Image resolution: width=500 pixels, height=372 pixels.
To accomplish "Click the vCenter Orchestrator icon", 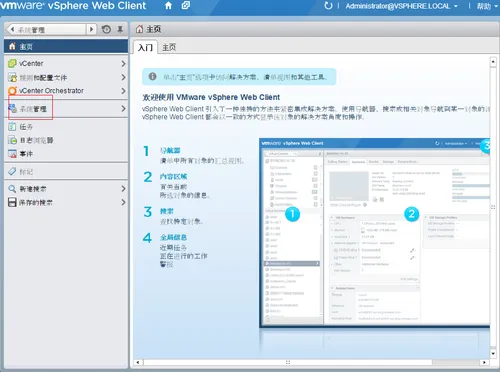I will tap(12, 91).
